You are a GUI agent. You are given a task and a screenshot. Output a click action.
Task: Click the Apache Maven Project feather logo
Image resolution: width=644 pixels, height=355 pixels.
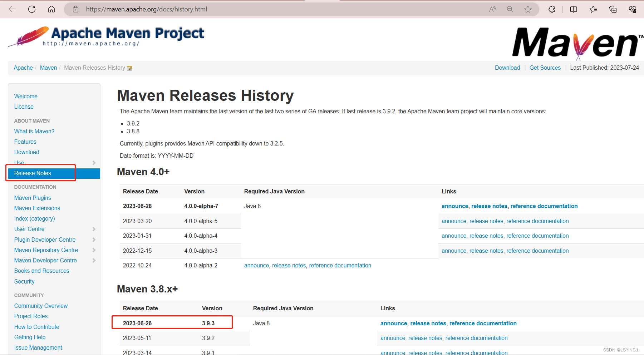pyautogui.click(x=106, y=36)
